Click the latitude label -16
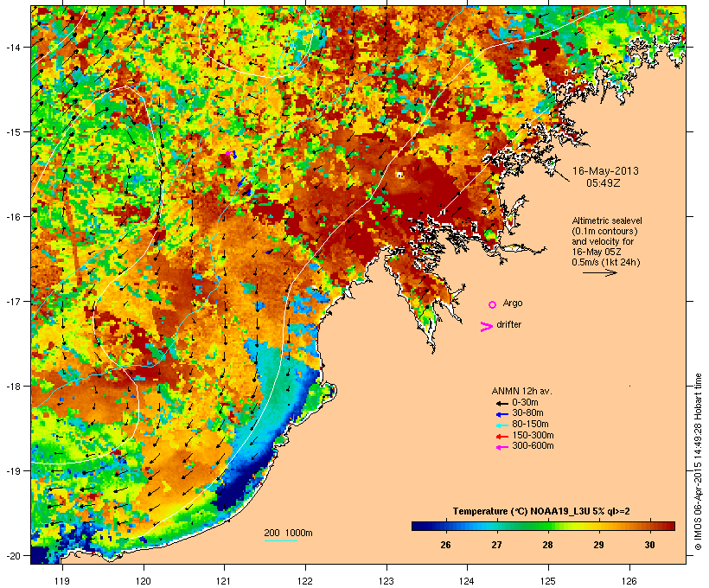The image size is (709, 588). pyautogui.click(x=13, y=217)
